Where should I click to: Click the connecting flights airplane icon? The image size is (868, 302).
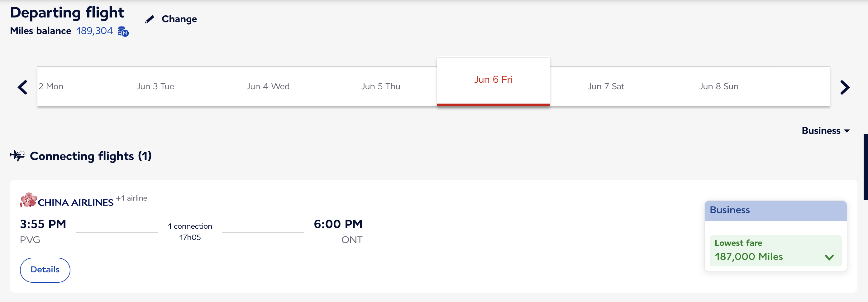(x=17, y=156)
